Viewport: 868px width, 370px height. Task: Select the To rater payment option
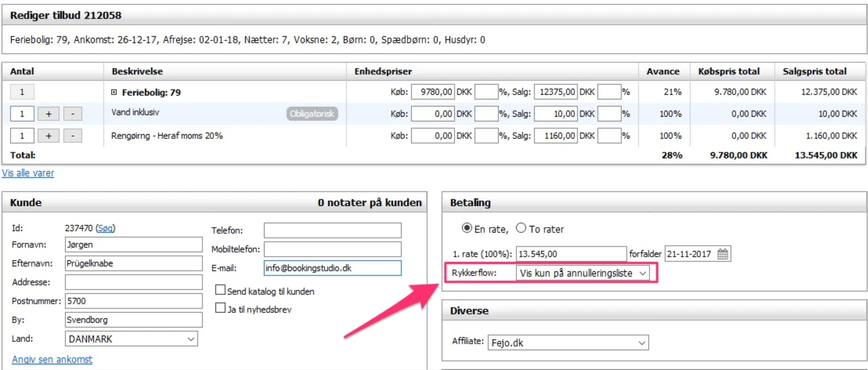(521, 228)
